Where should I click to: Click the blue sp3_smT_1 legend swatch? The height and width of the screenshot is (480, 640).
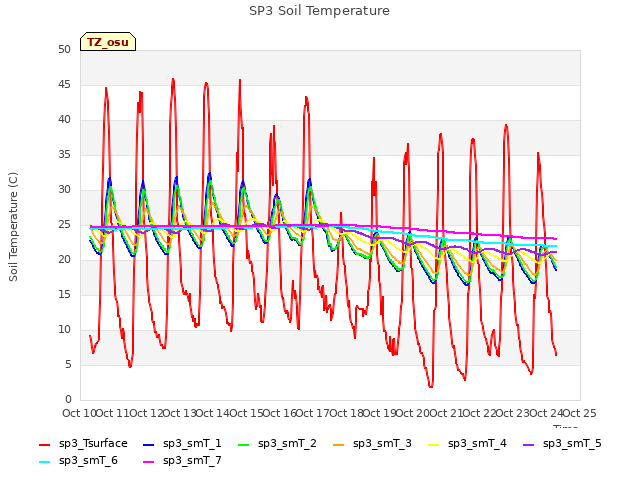coord(149,445)
